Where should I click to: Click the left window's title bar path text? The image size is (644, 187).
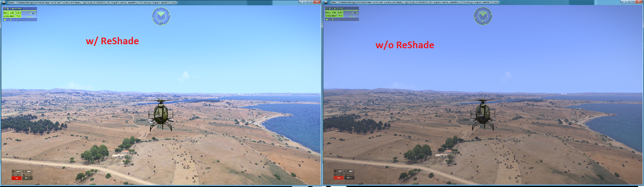92,3
